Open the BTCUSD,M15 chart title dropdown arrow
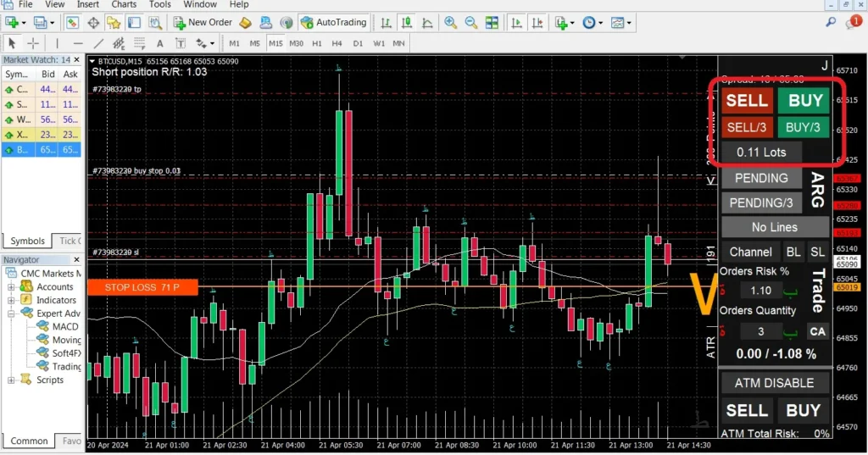Image resolution: width=868 pixels, height=455 pixels. point(92,62)
